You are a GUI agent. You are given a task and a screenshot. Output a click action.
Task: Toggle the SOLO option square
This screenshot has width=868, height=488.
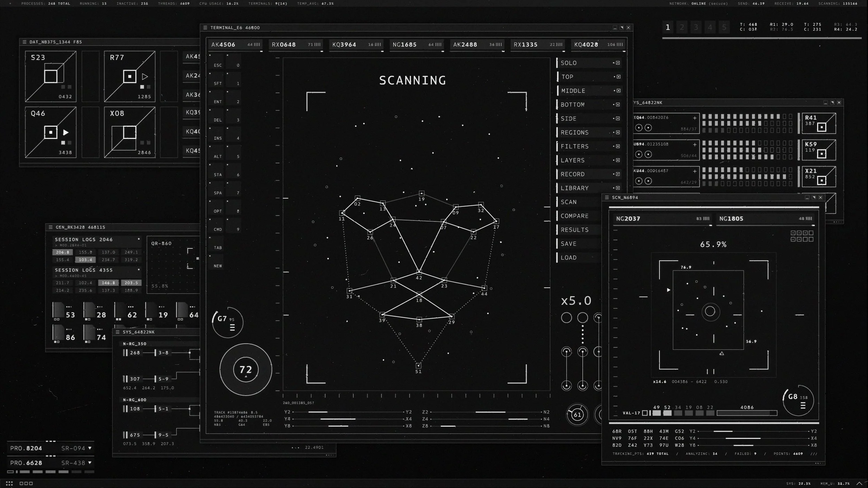click(x=618, y=63)
